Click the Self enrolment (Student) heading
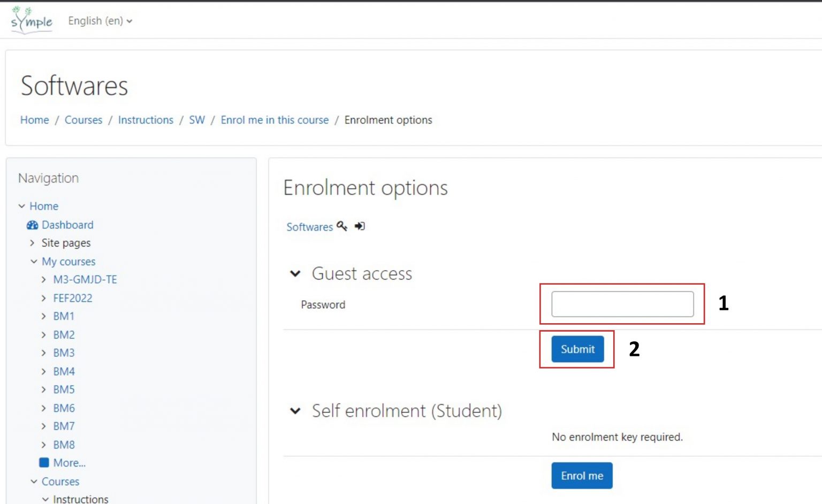 (407, 411)
